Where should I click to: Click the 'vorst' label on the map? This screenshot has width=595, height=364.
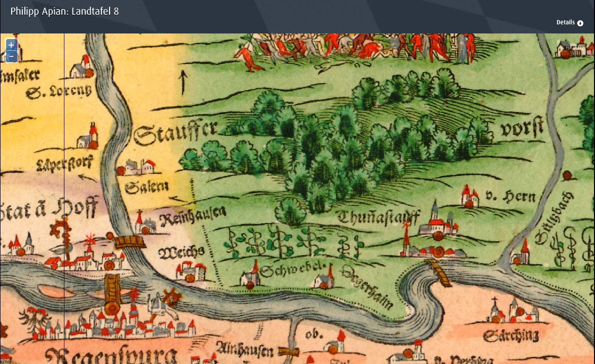pos(522,127)
